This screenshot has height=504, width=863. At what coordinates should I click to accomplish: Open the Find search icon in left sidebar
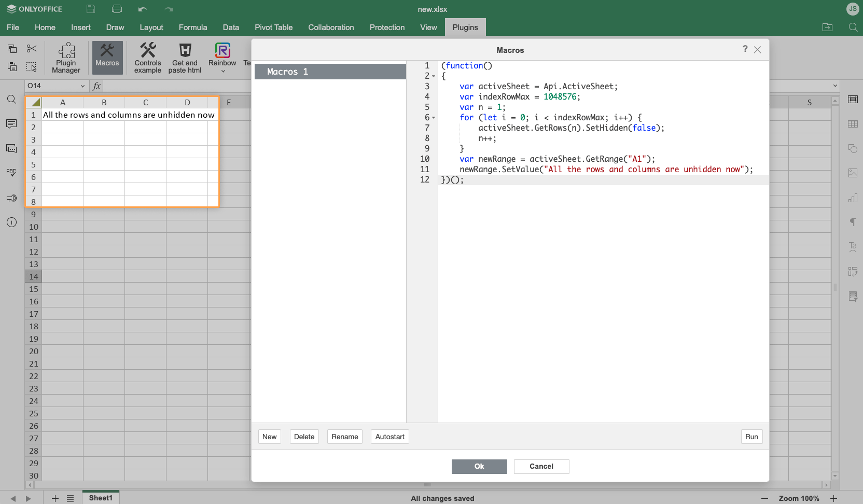click(11, 99)
